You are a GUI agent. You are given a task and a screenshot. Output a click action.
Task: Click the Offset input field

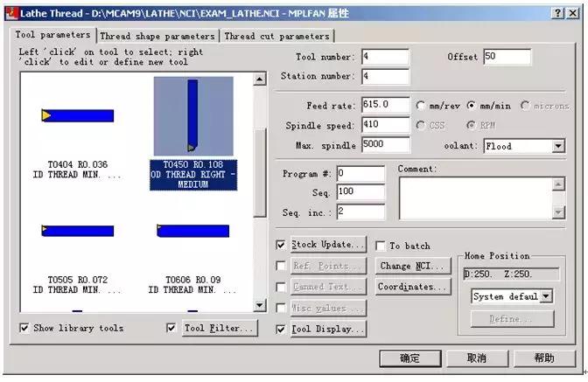point(507,57)
